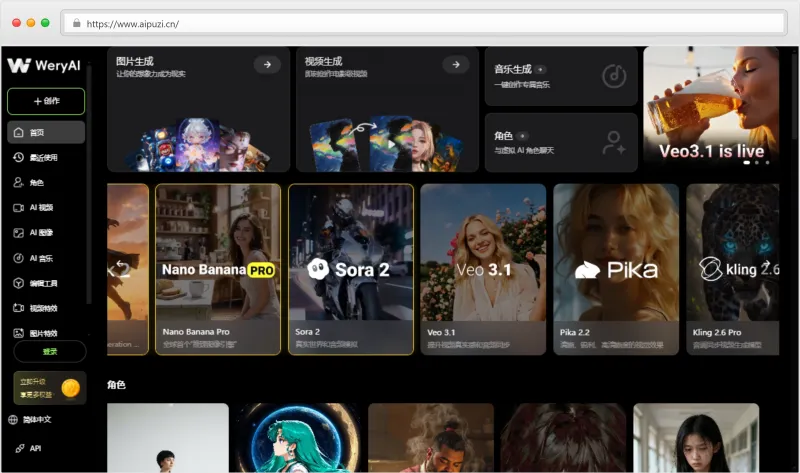Open AI 视频 camera icon in sidebar
800x473 pixels.
pos(18,208)
